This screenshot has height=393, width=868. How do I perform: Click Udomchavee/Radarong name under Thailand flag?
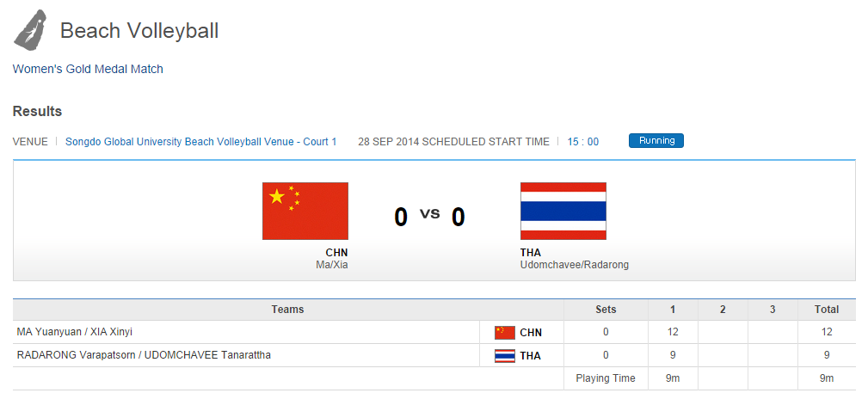coord(574,265)
